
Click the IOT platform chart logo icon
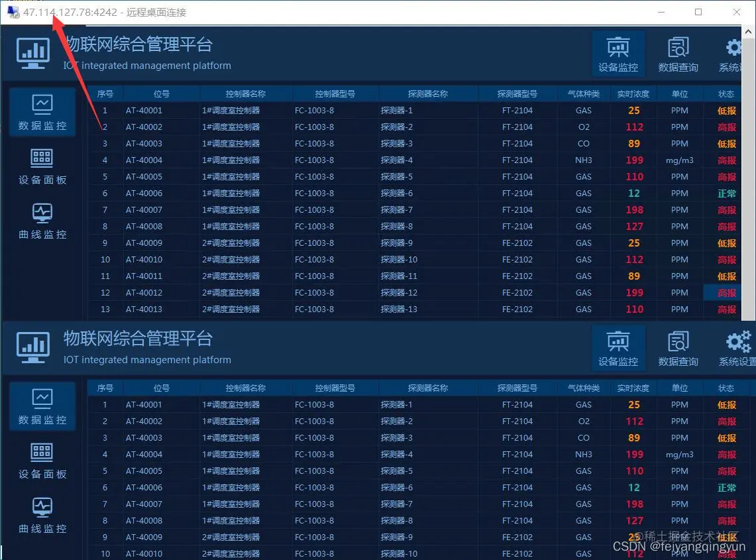click(x=32, y=53)
